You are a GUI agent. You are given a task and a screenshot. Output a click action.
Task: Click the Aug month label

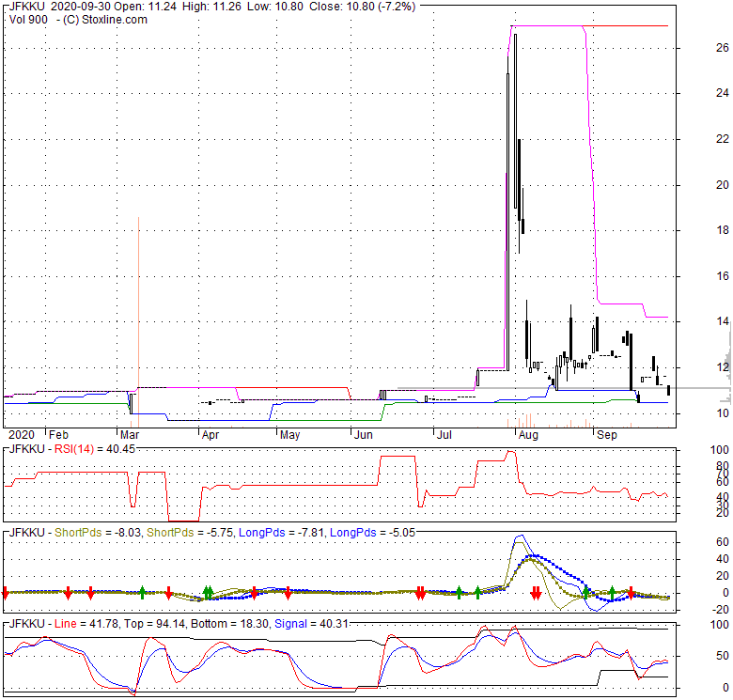(x=528, y=435)
